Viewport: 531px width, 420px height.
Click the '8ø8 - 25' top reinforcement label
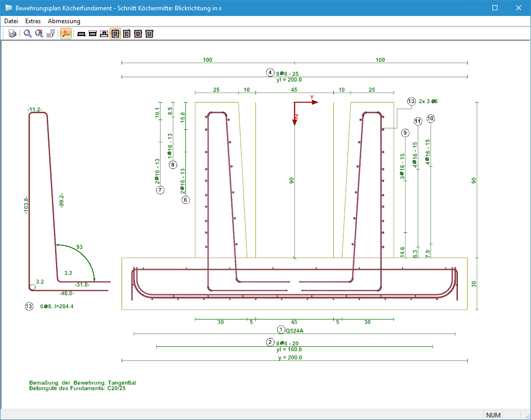coord(287,74)
